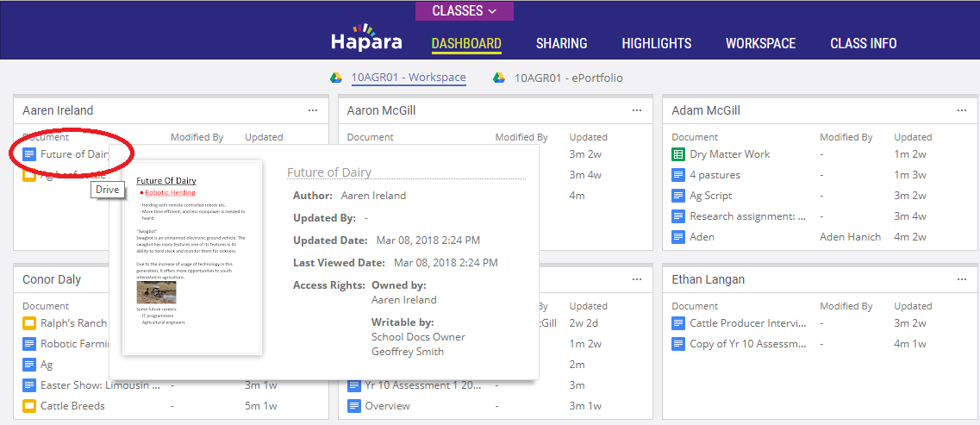The height and width of the screenshot is (425, 980).
Task: Click Updated column header in Adam McGill card
Action: coord(913,137)
